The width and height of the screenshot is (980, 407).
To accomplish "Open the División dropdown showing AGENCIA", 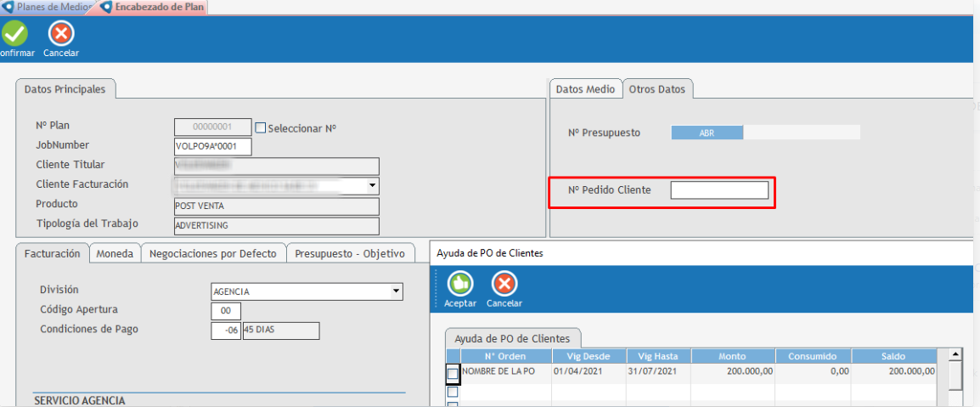I will (396, 291).
